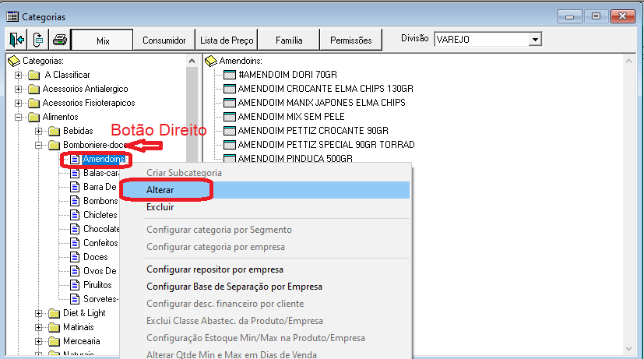Select Configuração Estoque Min/Max na Produto/Empresa

click(x=266, y=338)
